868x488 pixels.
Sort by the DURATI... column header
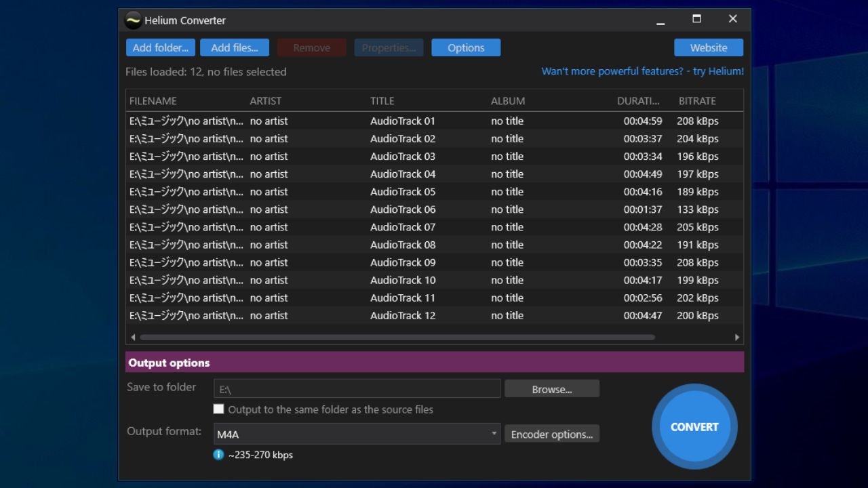point(638,101)
